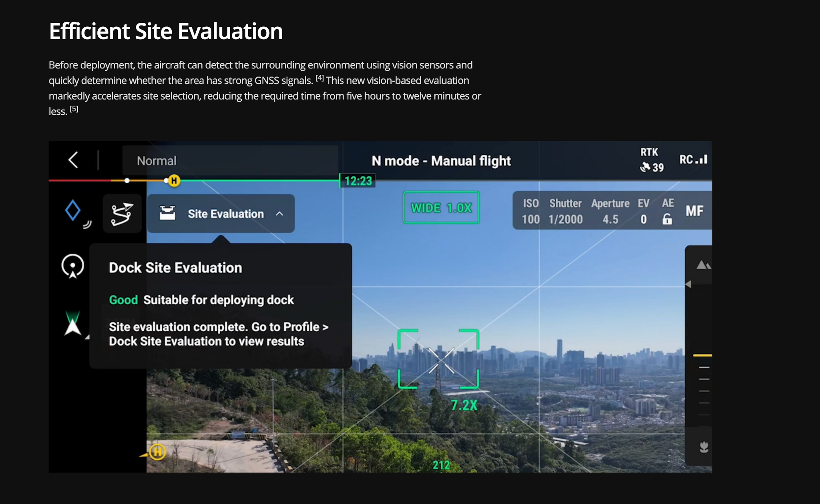Open the blue diamond waypoint icon
820x504 pixels.
[x=73, y=210]
